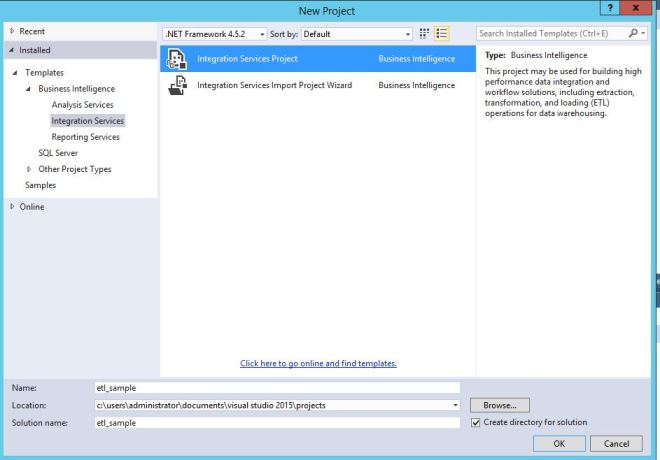Open the go online and find templates link
Image resolution: width=660 pixels, height=460 pixels.
coord(318,363)
